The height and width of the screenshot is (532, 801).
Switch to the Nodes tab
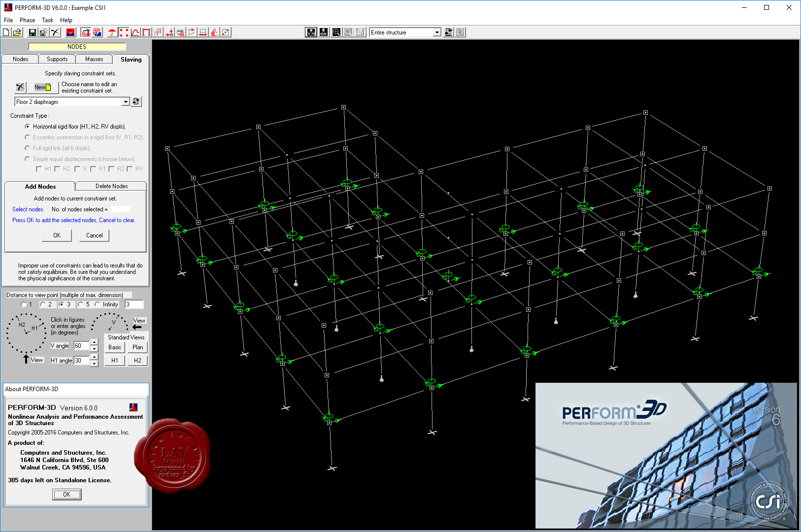pyautogui.click(x=20, y=59)
